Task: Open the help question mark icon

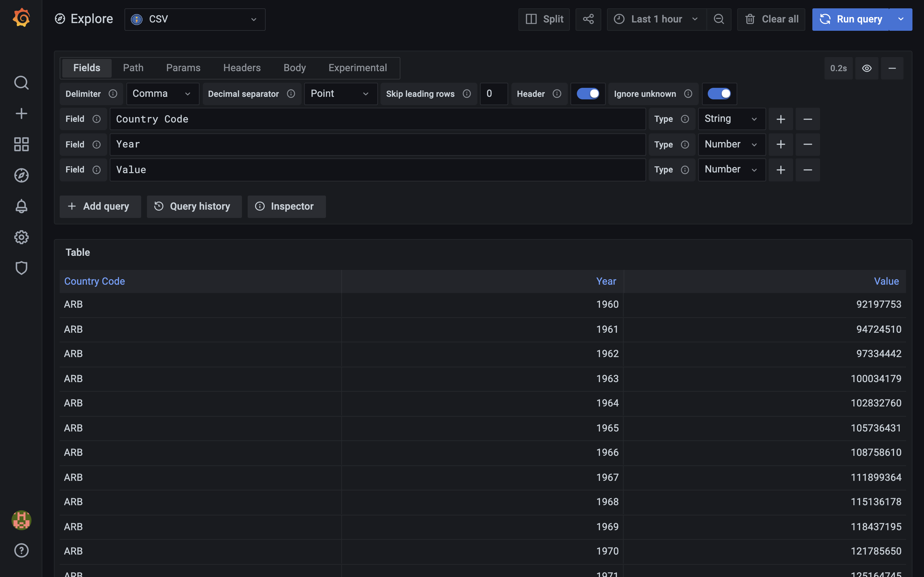Action: (21, 550)
